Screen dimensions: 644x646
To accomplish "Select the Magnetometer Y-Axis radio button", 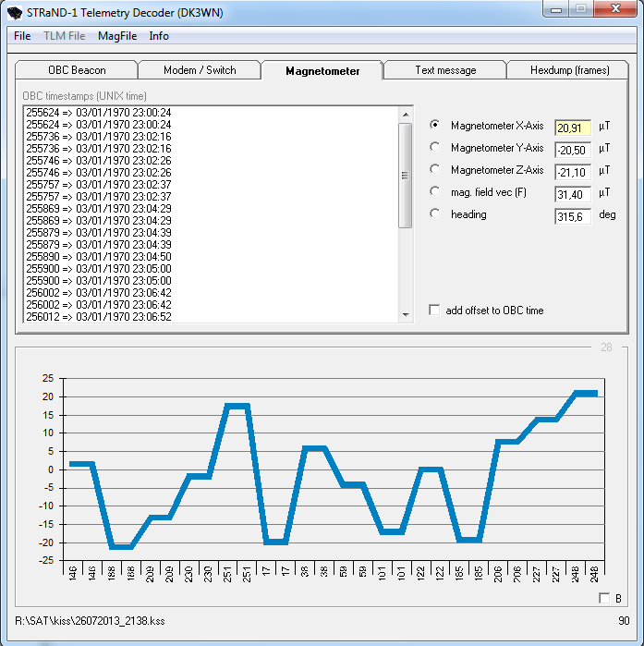I will [x=435, y=148].
